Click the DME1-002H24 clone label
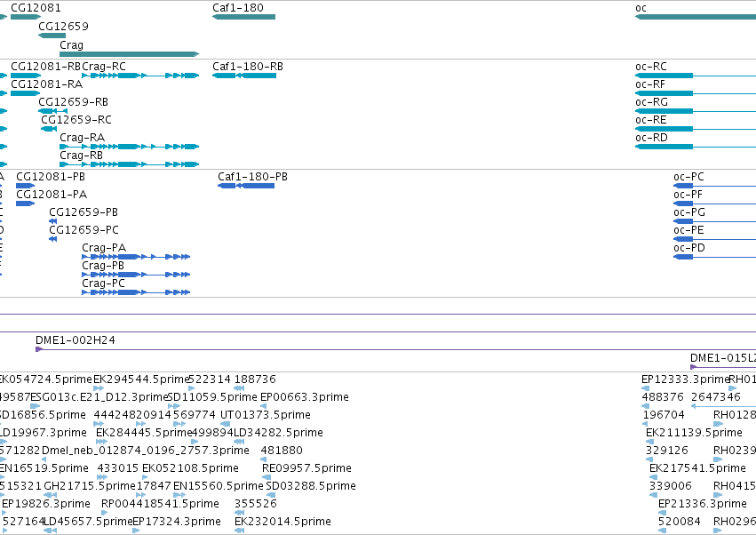 coord(76,340)
